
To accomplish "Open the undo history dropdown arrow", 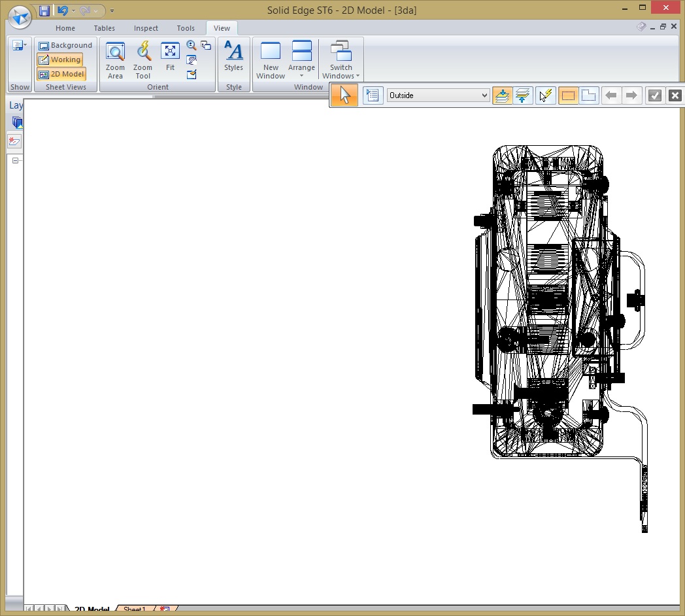I will click(x=73, y=10).
